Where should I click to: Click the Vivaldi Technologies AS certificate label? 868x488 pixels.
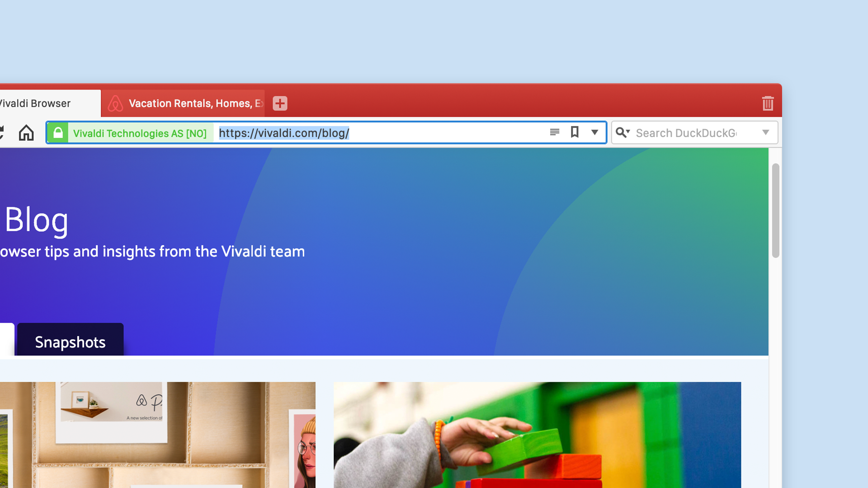click(140, 133)
